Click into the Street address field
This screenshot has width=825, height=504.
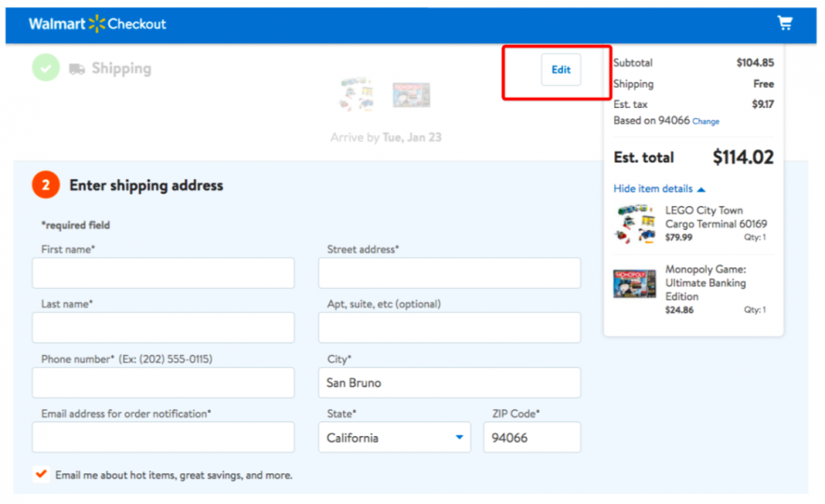(449, 273)
